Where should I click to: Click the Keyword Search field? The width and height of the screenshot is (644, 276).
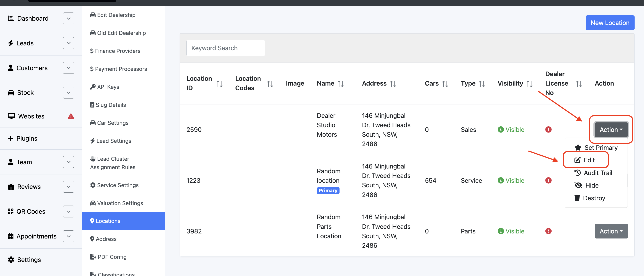[x=225, y=48]
